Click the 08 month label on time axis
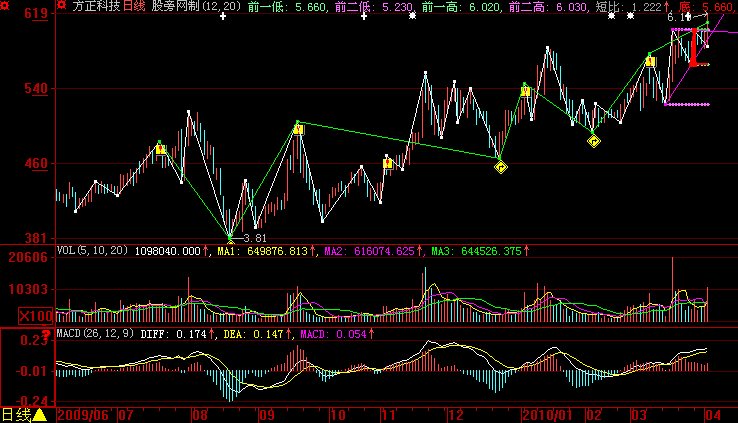738x423 pixels. click(x=200, y=415)
